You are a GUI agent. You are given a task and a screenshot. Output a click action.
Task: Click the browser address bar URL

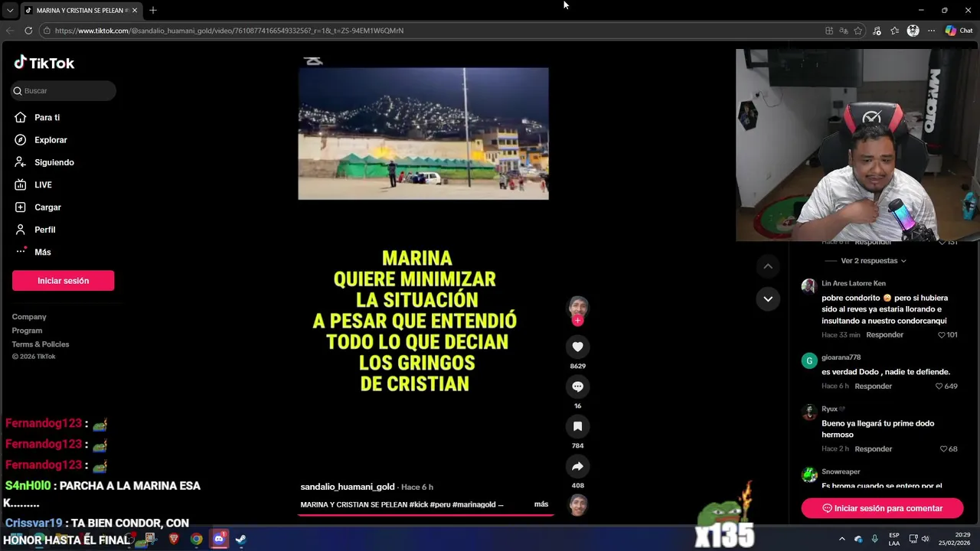pyautogui.click(x=230, y=31)
